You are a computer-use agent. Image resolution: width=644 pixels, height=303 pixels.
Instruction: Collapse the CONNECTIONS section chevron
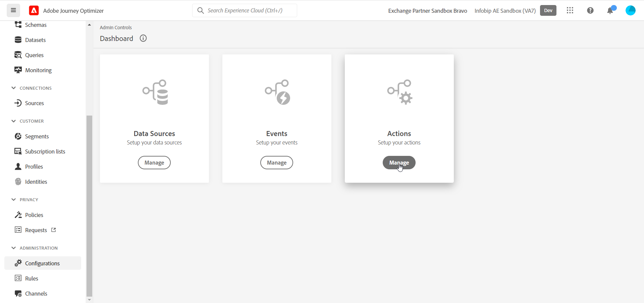pyautogui.click(x=13, y=88)
